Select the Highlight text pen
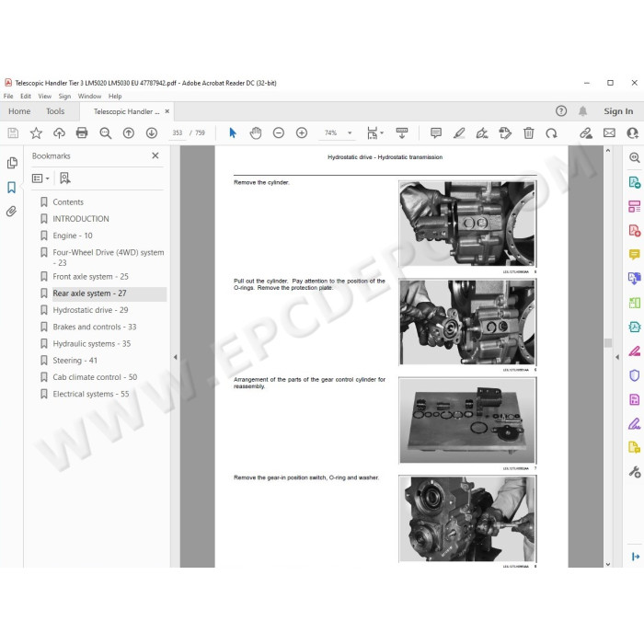The image size is (644, 644). point(459,132)
